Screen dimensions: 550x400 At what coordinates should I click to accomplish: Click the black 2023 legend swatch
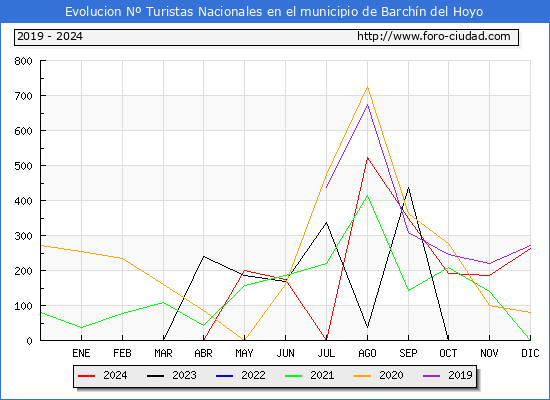155,376
